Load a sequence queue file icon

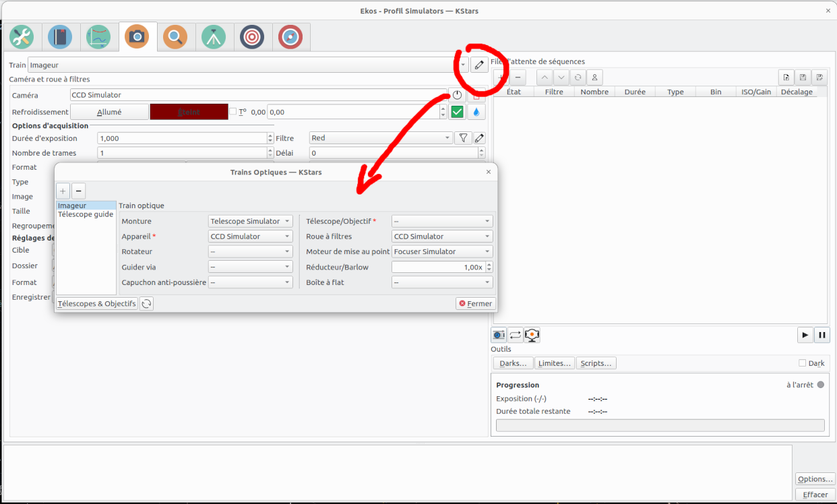point(786,77)
